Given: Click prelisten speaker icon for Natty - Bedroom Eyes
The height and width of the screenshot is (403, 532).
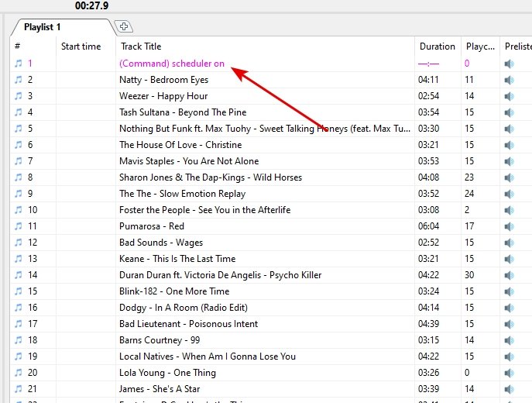Looking at the screenshot, I should pos(510,80).
